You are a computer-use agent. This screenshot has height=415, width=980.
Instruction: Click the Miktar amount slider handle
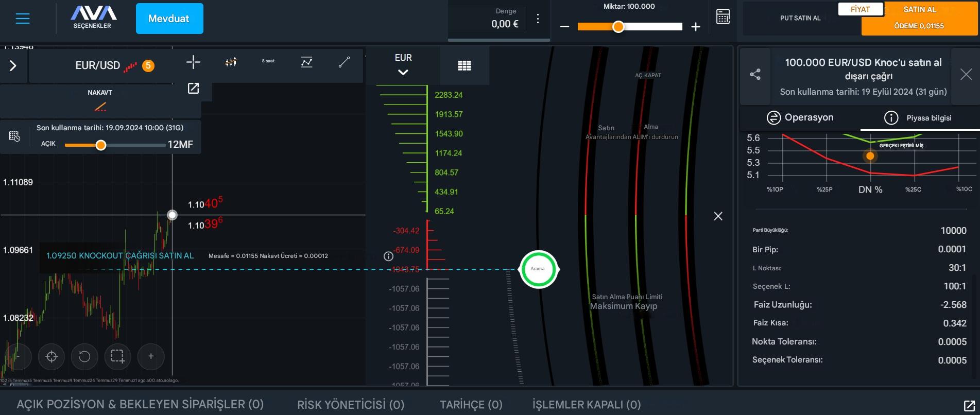click(618, 27)
